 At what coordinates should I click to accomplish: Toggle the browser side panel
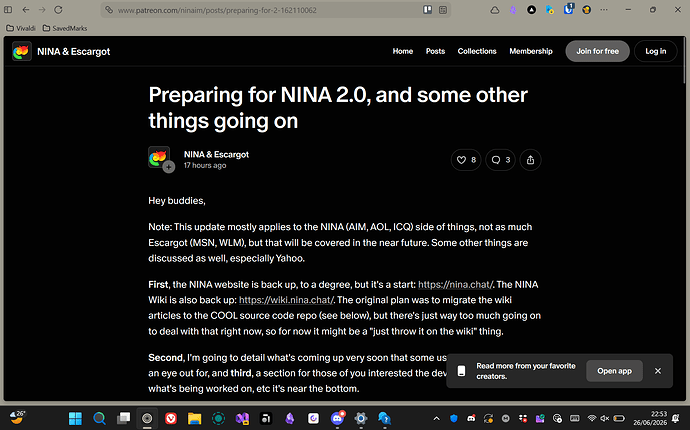8,10
